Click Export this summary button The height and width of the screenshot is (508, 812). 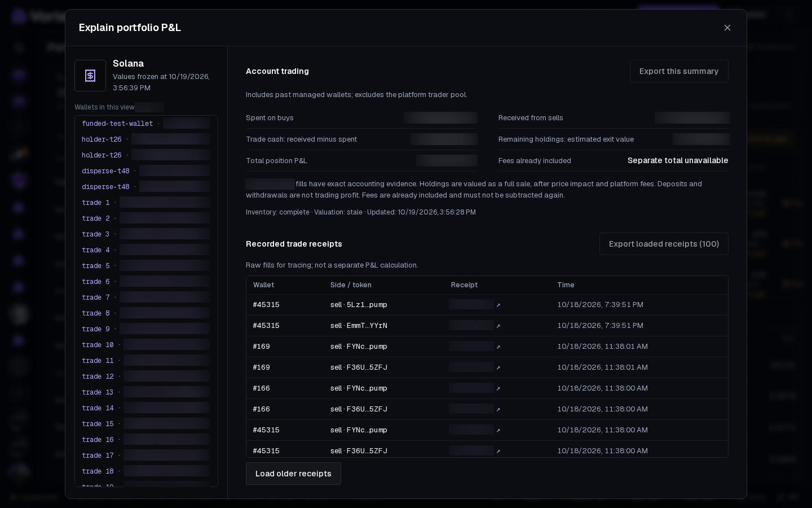(679, 71)
